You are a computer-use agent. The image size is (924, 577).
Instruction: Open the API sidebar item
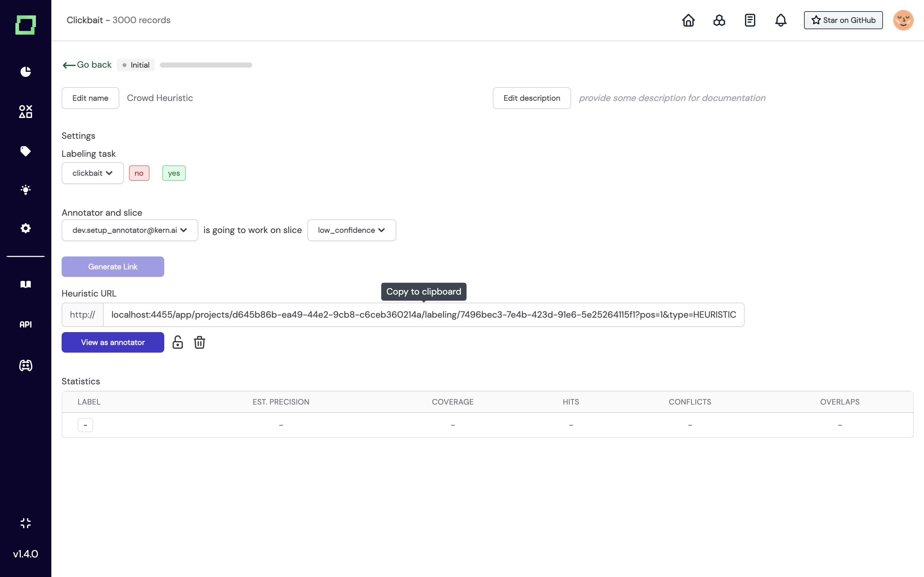26,324
